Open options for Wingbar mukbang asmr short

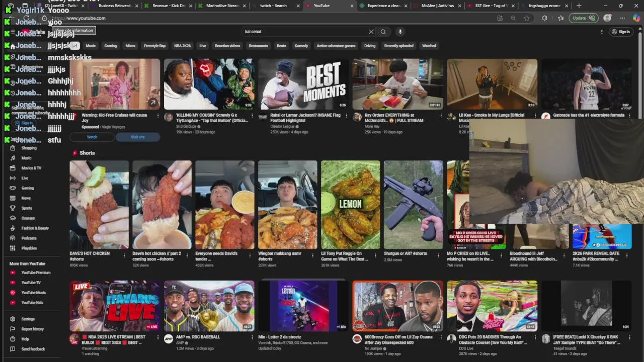[x=313, y=255]
